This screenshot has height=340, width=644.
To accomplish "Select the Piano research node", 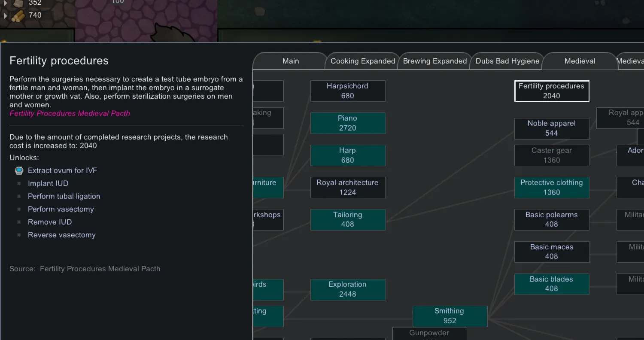I will (347, 123).
